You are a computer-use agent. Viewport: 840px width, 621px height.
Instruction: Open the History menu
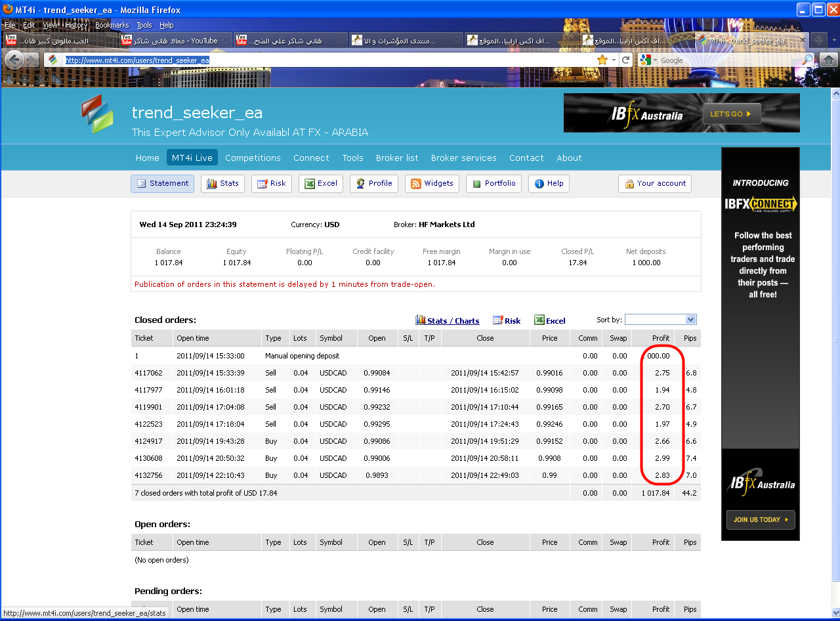tap(76, 25)
